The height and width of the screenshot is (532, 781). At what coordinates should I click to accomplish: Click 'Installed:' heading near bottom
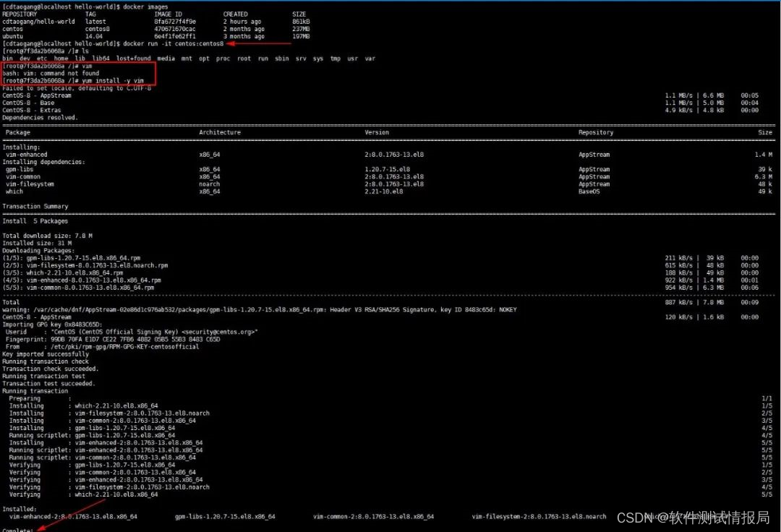(20, 510)
